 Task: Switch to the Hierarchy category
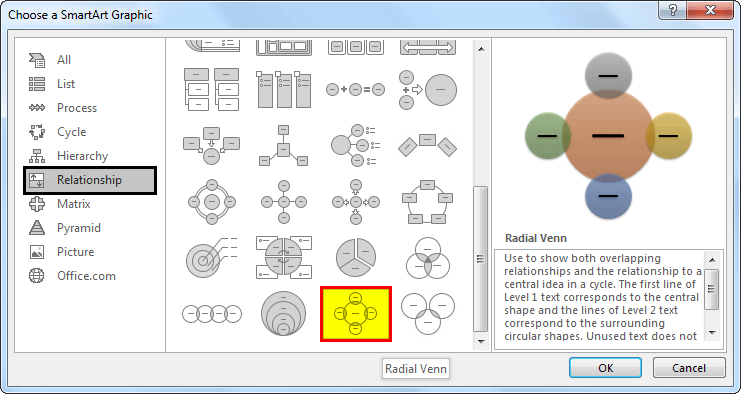click(82, 156)
